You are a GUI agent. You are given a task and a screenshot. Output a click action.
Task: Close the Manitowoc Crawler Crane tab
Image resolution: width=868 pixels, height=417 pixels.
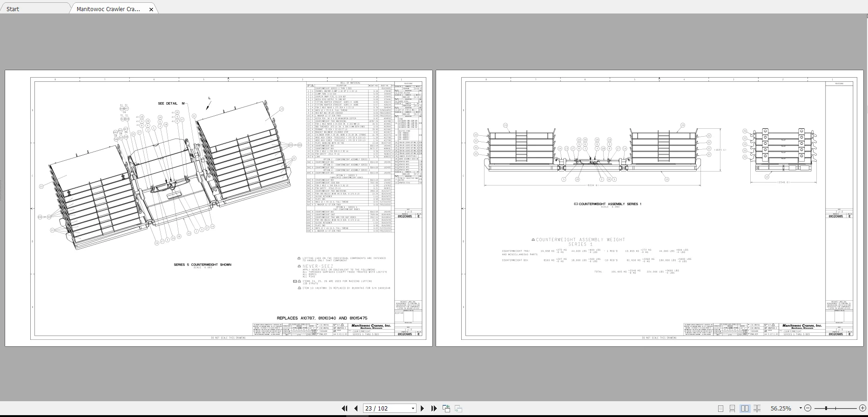tap(151, 9)
